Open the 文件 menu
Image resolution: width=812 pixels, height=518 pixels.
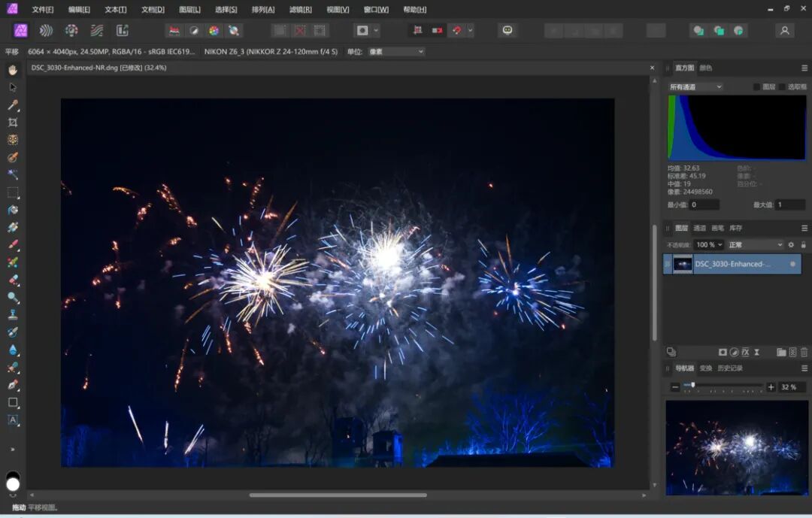point(42,9)
